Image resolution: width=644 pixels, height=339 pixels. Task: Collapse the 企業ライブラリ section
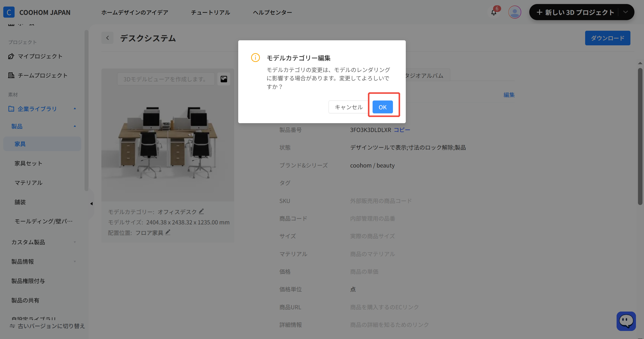point(75,109)
